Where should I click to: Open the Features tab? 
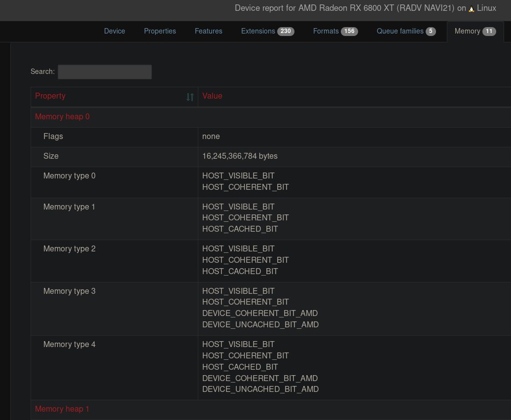pos(209,31)
